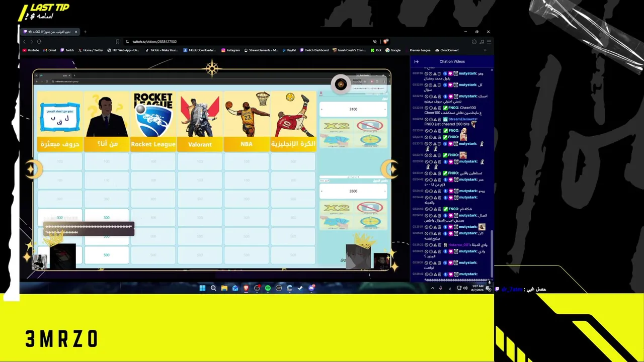The width and height of the screenshot is (644, 362).
Task: Open the taskbar volume control
Action: pyautogui.click(x=465, y=288)
